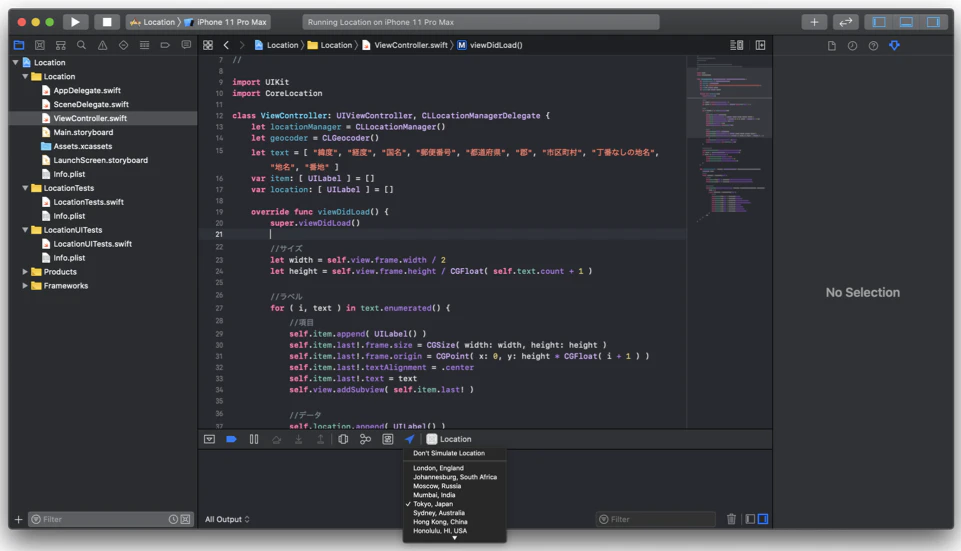Show the Quick Help inspector
961x551 pixels.
(x=873, y=45)
